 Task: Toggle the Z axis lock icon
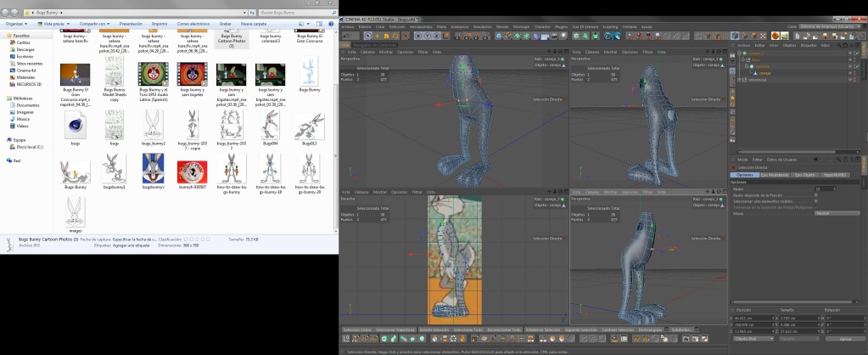[436, 36]
